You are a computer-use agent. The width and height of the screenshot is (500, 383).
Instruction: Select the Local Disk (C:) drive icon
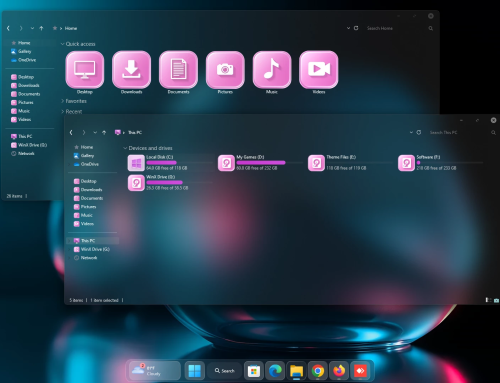(136, 163)
